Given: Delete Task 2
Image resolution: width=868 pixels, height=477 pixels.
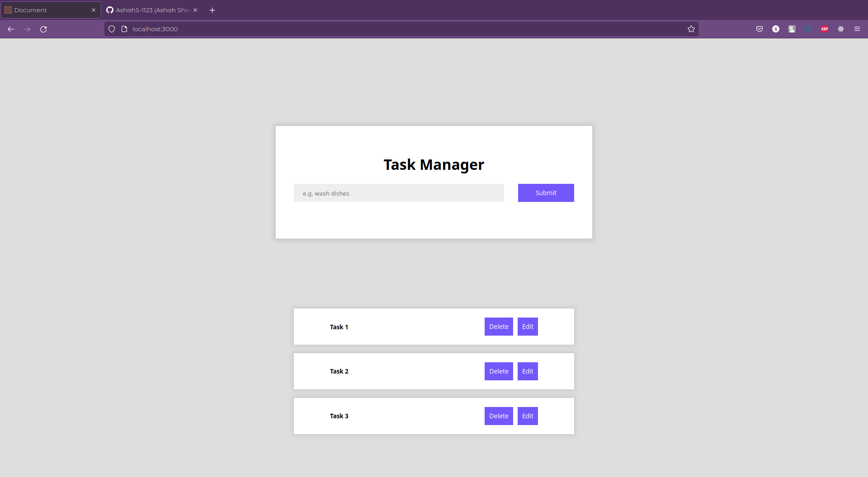Looking at the screenshot, I should click(498, 371).
